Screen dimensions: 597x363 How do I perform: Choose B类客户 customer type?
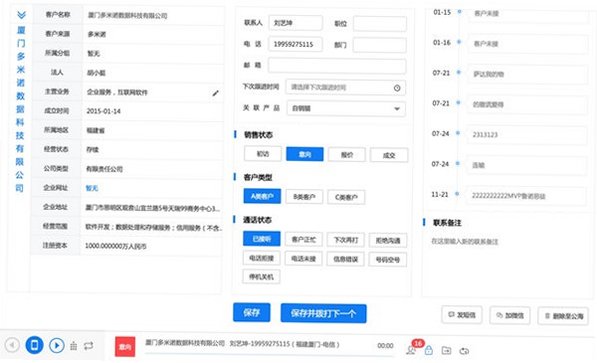click(304, 197)
